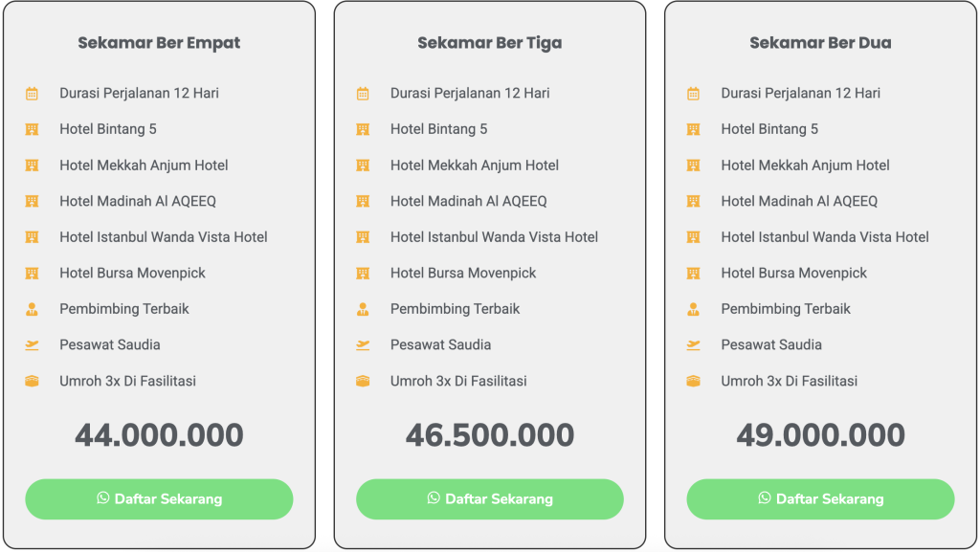
Task: Click WhatsApp icon in Sekamar Ber Dua button
Action: (x=765, y=498)
